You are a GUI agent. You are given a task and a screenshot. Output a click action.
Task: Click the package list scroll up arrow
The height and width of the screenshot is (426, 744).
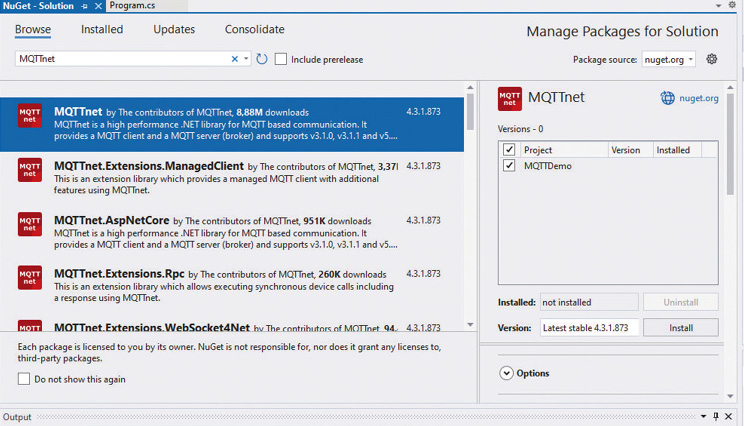(x=470, y=88)
